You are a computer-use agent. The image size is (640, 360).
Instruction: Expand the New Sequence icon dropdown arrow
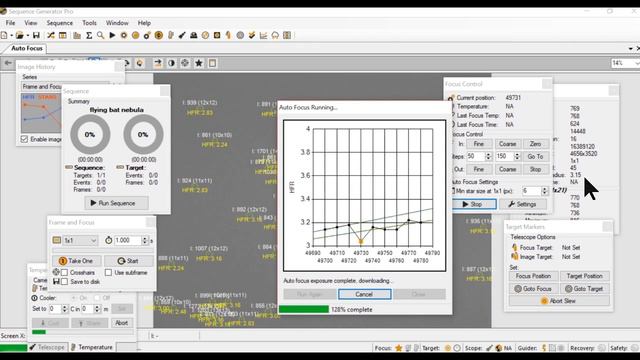coord(12,36)
